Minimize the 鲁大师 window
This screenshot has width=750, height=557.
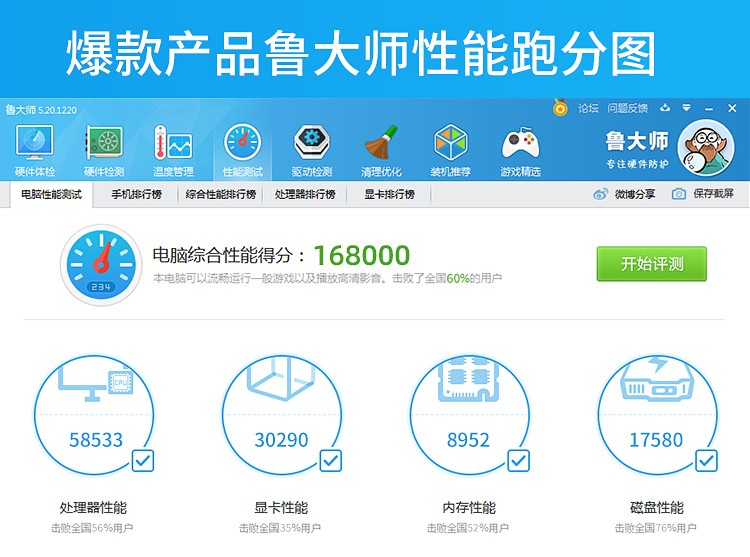[709, 109]
